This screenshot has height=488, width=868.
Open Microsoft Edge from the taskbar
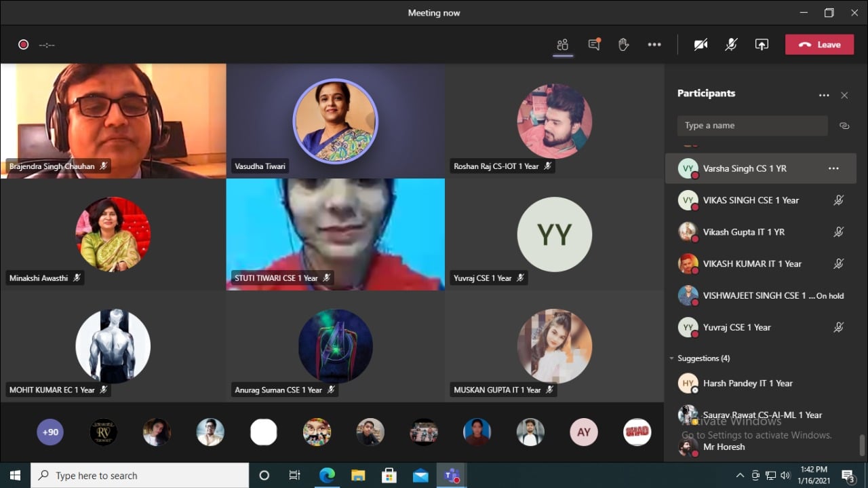pos(327,475)
